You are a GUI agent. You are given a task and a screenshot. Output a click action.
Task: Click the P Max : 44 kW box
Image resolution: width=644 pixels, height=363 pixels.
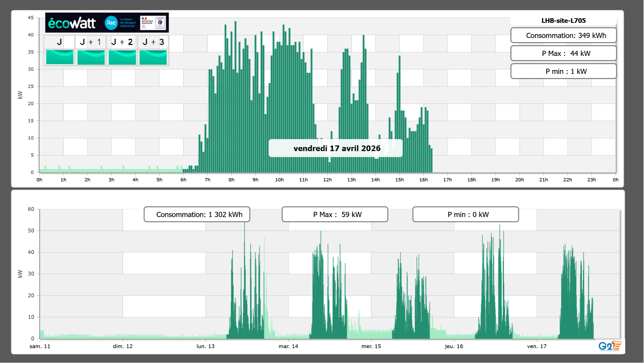pyautogui.click(x=563, y=53)
